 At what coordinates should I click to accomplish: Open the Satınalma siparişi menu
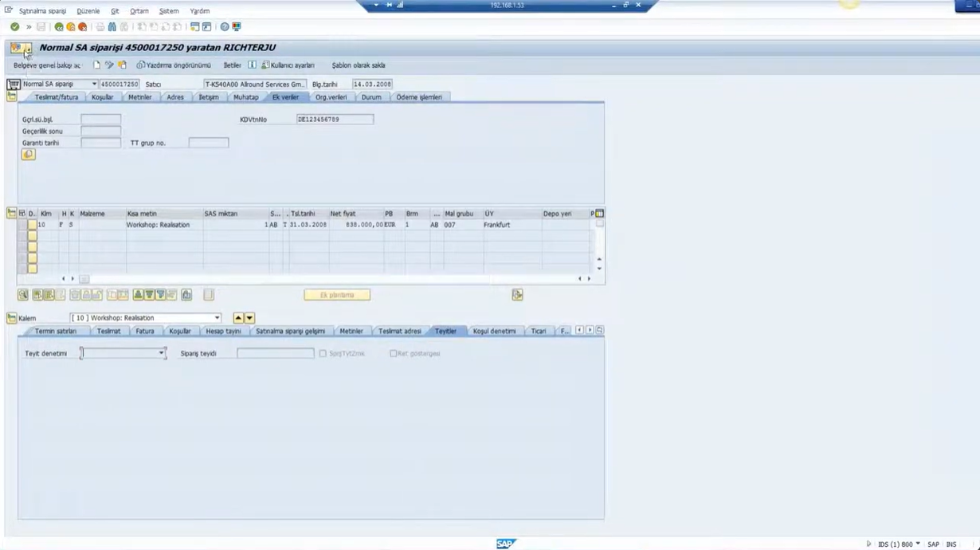[42, 11]
